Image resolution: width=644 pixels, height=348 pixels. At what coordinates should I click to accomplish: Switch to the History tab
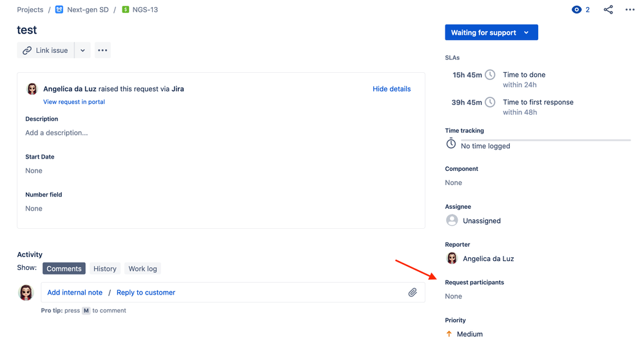coord(104,268)
